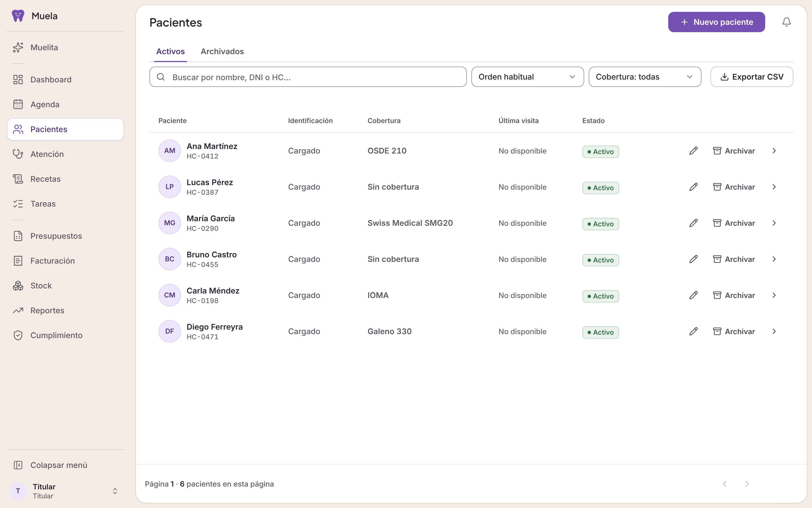Image resolution: width=812 pixels, height=508 pixels.
Task: Click the Nuevo paciente button
Action: tap(716, 22)
